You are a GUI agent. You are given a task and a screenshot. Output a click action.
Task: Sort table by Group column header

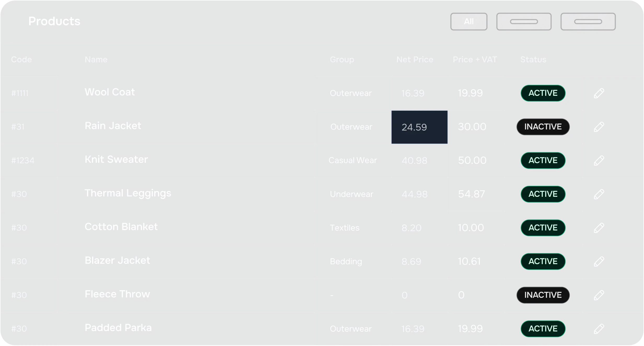[342, 60]
